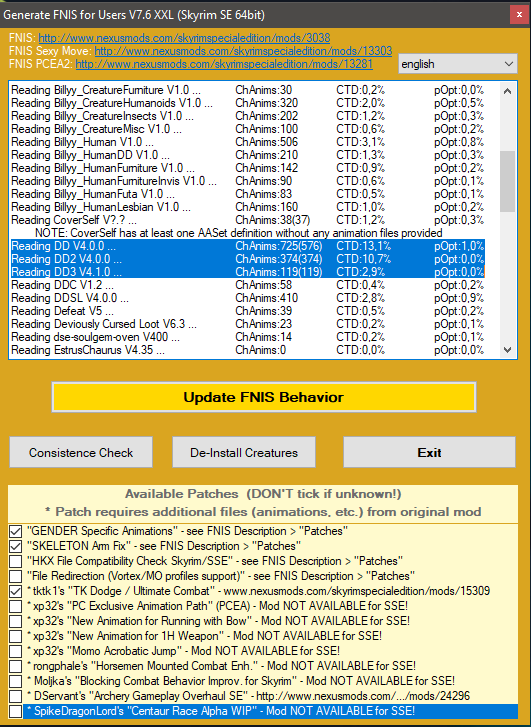The height and width of the screenshot is (727, 531).
Task: Uncheck GENDER Specific Animations patch
Action: pos(16,531)
